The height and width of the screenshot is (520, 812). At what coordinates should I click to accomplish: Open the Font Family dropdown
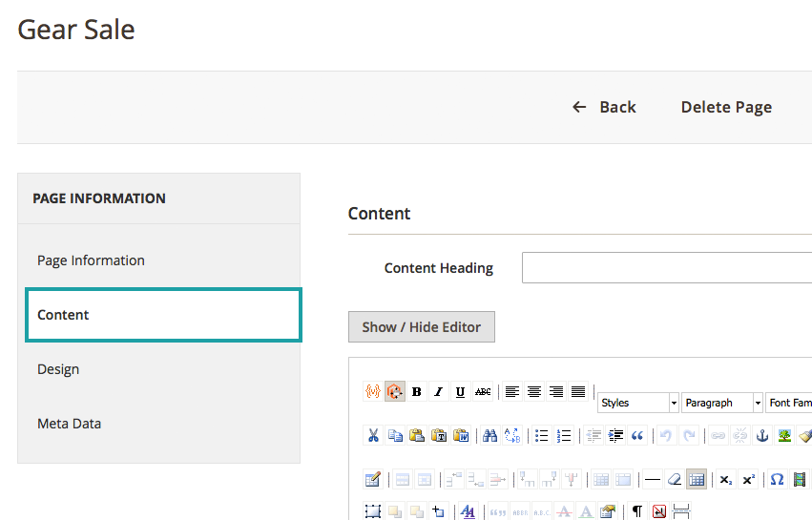(x=790, y=403)
